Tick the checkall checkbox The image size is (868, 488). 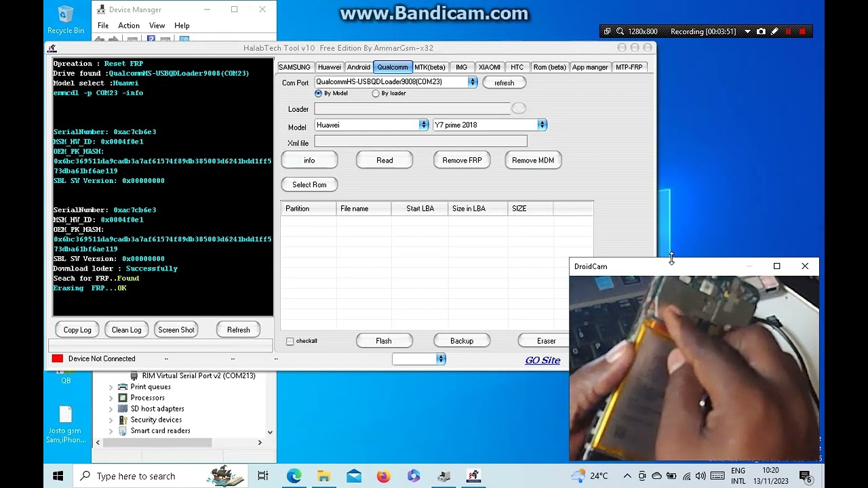coord(290,341)
